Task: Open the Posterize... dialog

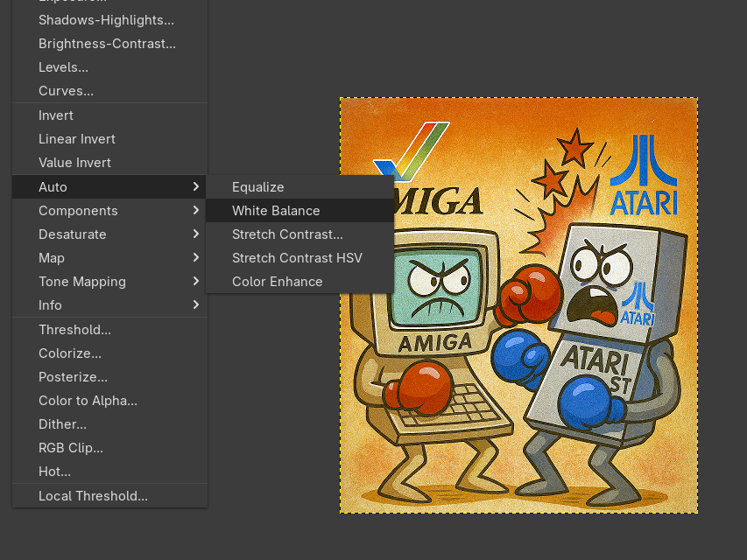Action: pyautogui.click(x=73, y=377)
